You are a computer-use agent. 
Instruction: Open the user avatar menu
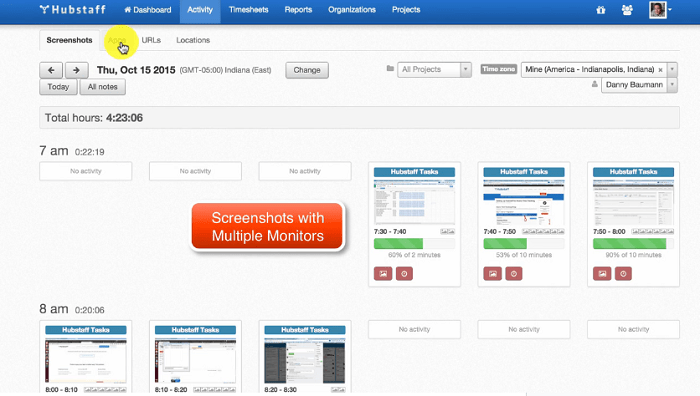[660, 10]
